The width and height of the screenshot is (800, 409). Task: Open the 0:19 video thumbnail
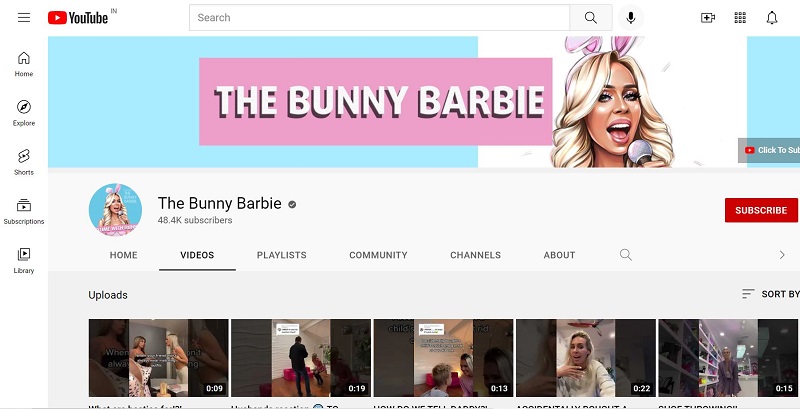coord(301,358)
